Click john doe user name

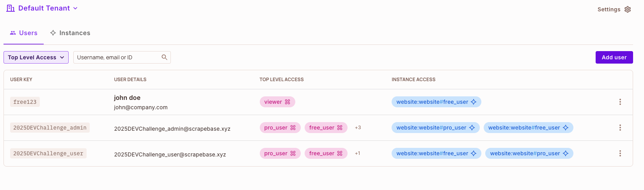pos(127,98)
